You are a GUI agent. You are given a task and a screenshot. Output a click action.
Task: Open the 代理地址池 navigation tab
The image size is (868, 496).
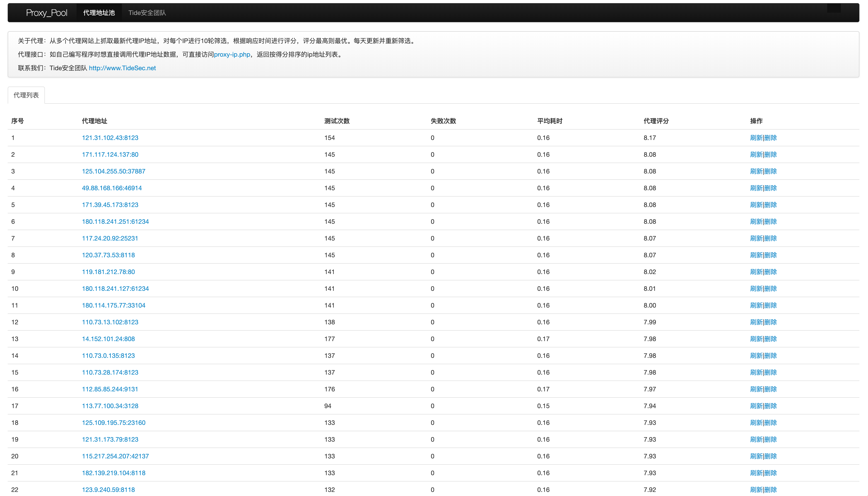click(x=99, y=13)
